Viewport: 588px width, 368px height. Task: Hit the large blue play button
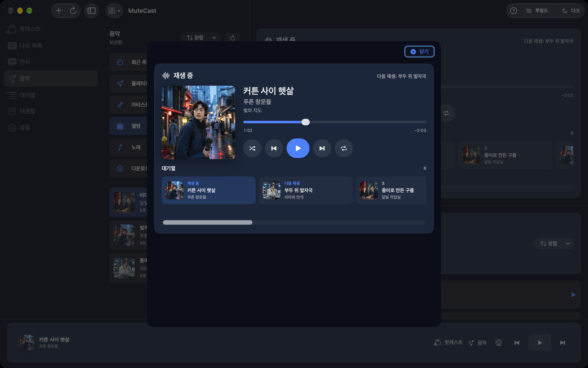pos(298,148)
